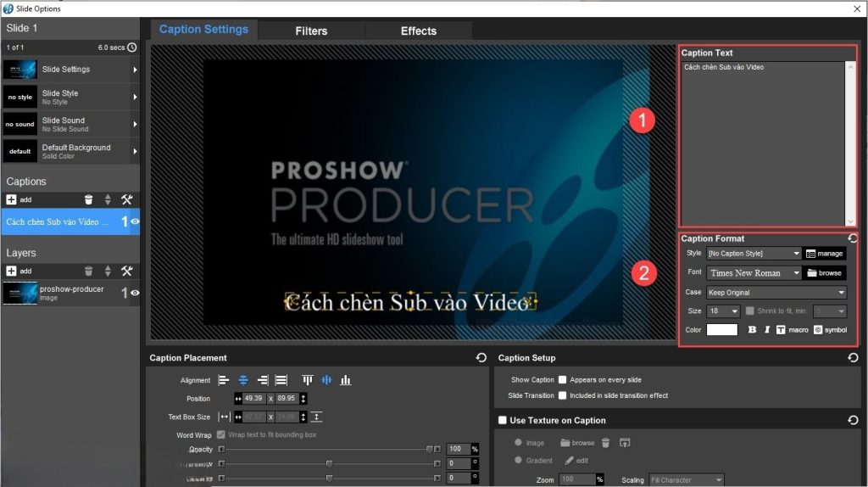Screen dimensions: 868x487
Task: Open Font dropdown Times New Roman
Action: (x=754, y=272)
